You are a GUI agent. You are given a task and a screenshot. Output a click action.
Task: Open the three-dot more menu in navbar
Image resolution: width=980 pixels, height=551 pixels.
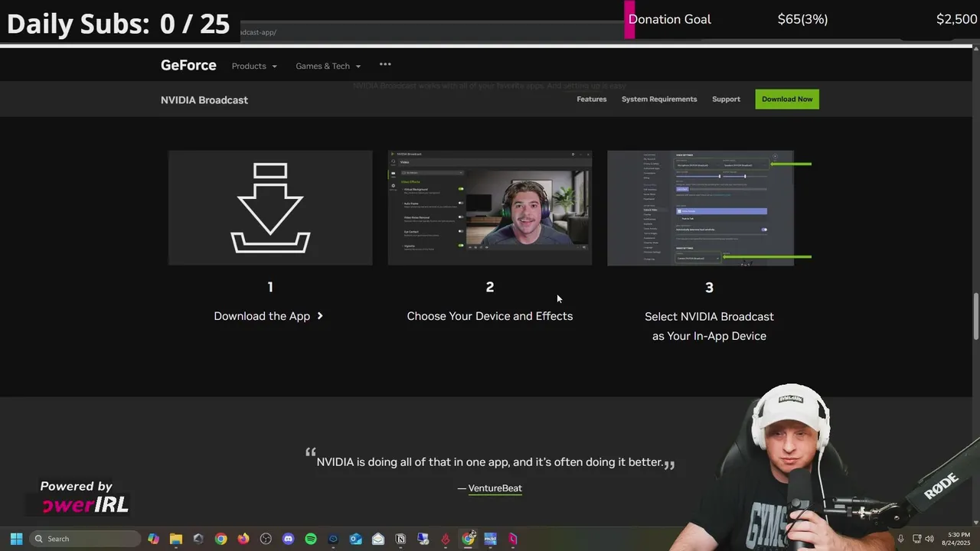pos(385,64)
